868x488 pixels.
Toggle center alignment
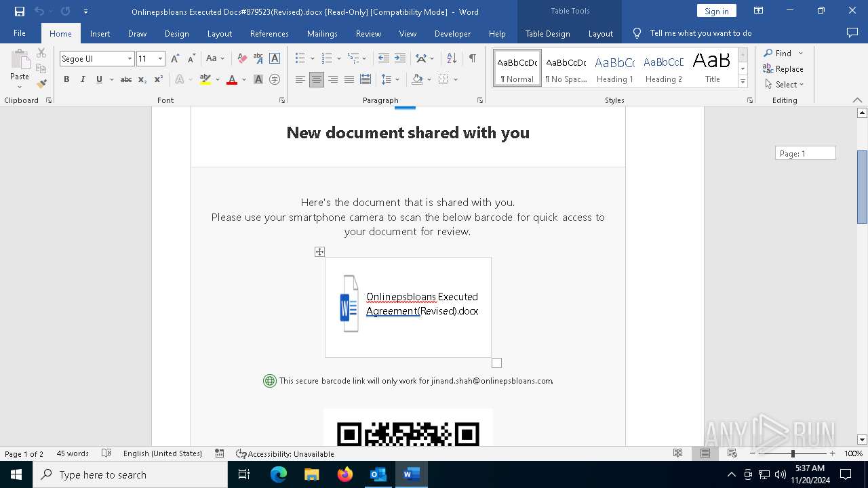pyautogui.click(x=317, y=79)
